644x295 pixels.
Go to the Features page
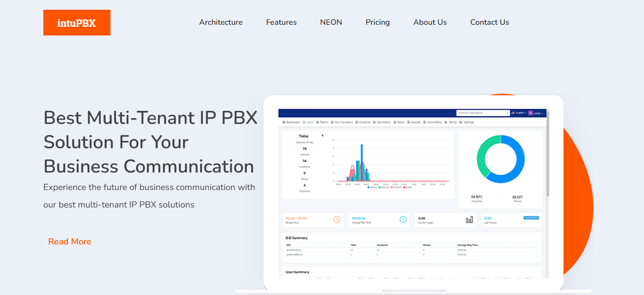[x=281, y=22]
